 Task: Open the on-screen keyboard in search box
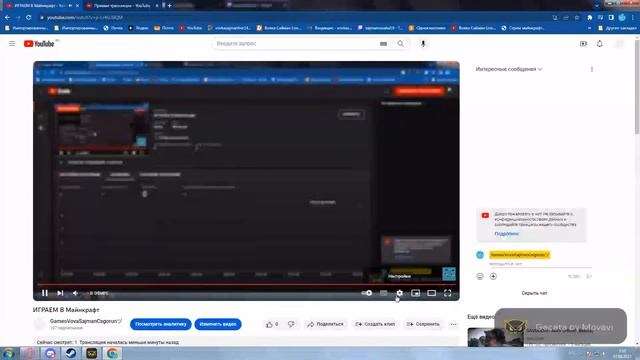click(383, 44)
